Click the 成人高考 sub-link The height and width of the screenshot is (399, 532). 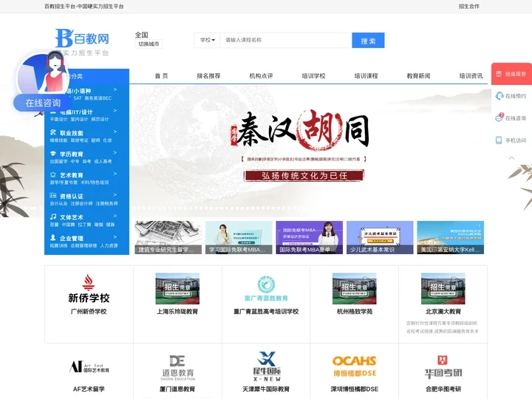pos(103,161)
